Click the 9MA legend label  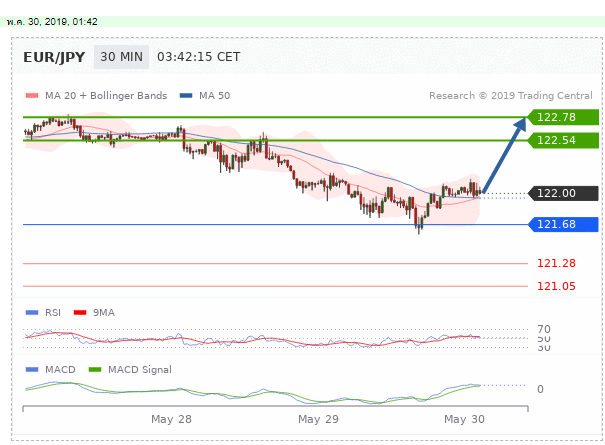(104, 313)
